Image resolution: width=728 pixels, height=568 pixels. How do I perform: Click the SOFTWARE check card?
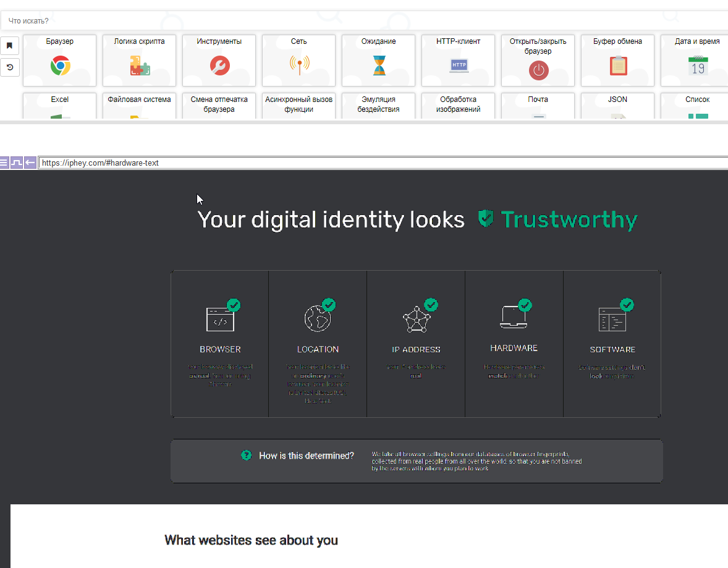(x=612, y=344)
